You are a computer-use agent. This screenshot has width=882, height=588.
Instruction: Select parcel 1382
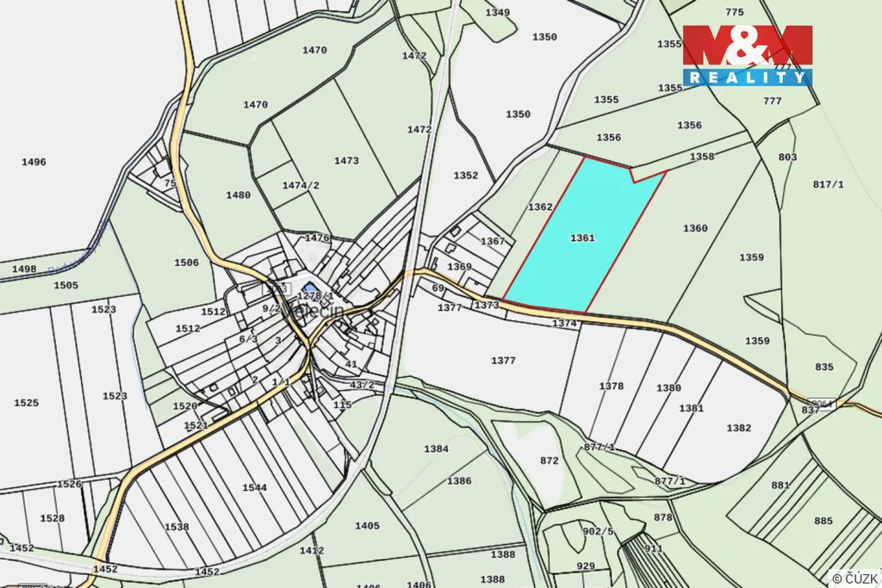tap(738, 428)
